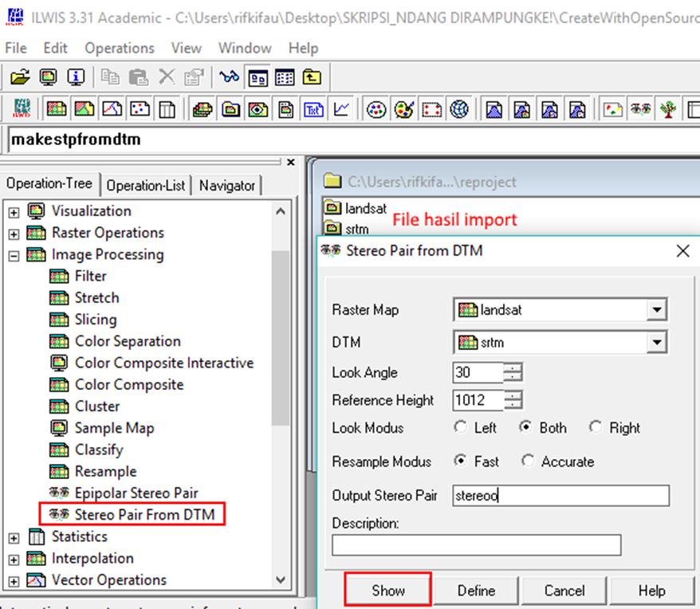Click the eyeglasses Customize Catalog icon
The height and width of the screenshot is (609, 700).
pyautogui.click(x=229, y=77)
